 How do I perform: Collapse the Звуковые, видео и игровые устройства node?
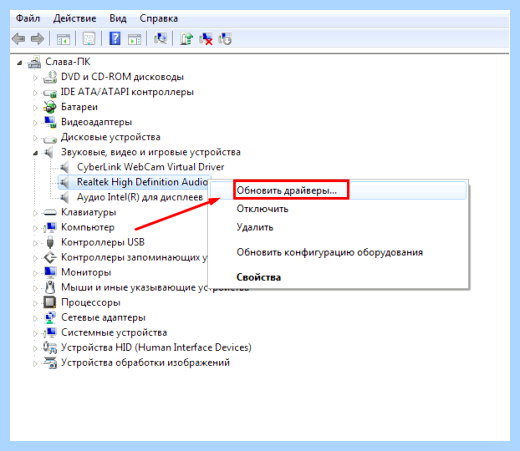tap(35, 153)
